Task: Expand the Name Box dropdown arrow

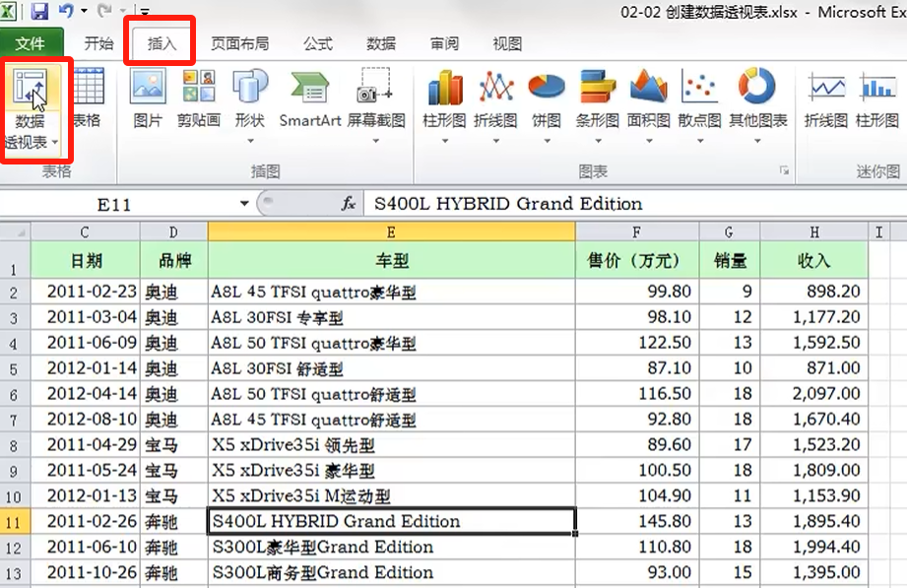Action: pyautogui.click(x=244, y=204)
